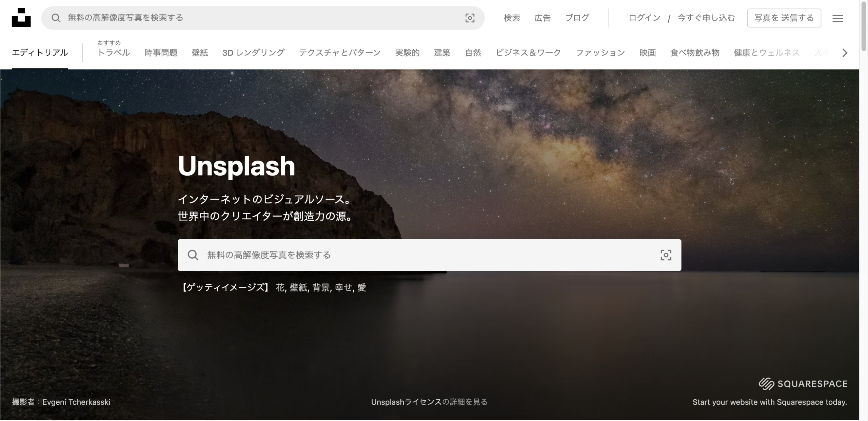The height and width of the screenshot is (421, 868).
Task: Click the magnifier icon in hero search box
Action: pyautogui.click(x=193, y=255)
